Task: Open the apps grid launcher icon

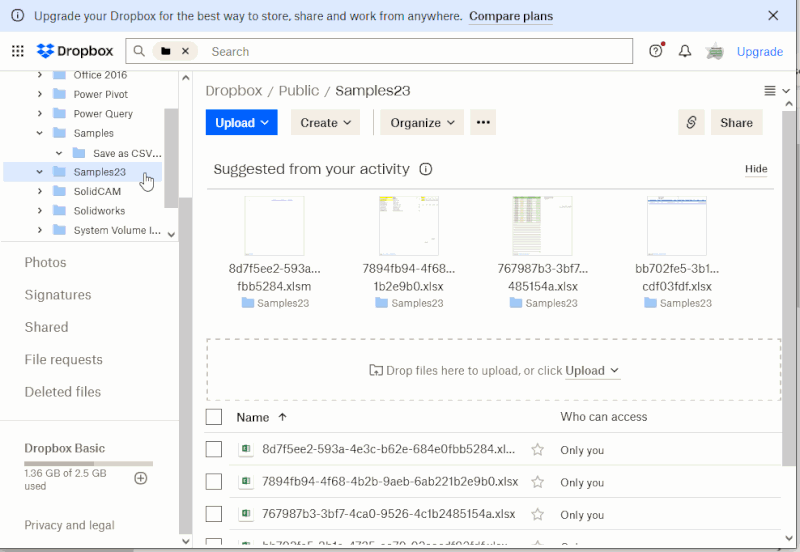Action: point(18,52)
